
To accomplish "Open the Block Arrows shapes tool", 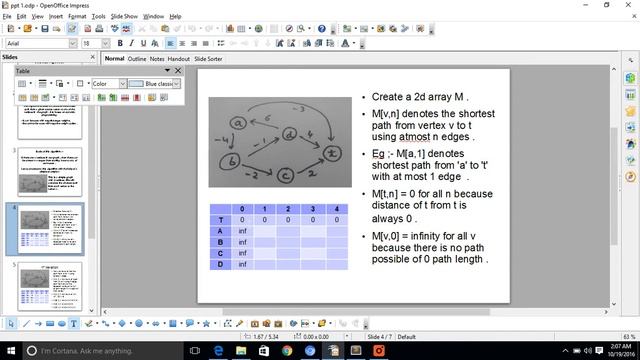I will tap(156, 324).
